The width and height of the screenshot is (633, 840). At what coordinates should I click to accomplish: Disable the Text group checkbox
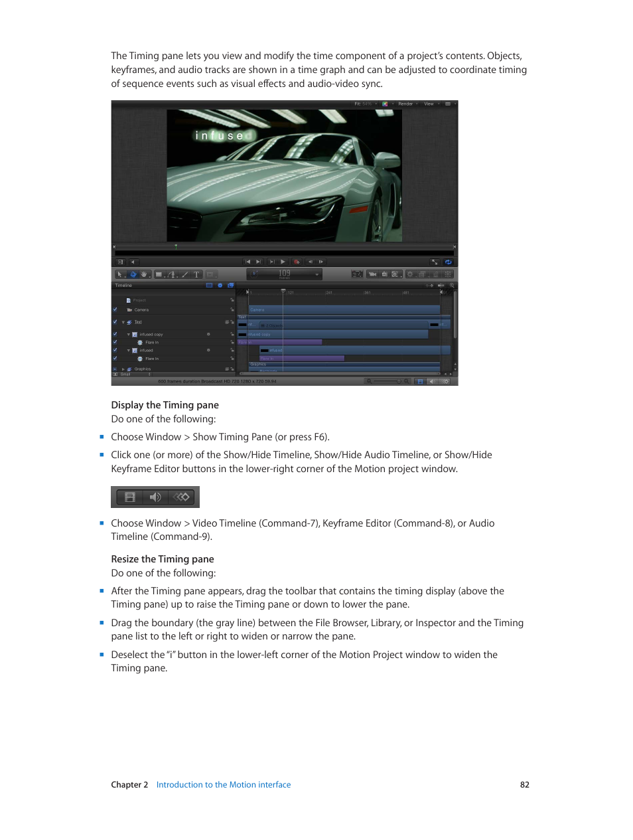[x=115, y=322]
